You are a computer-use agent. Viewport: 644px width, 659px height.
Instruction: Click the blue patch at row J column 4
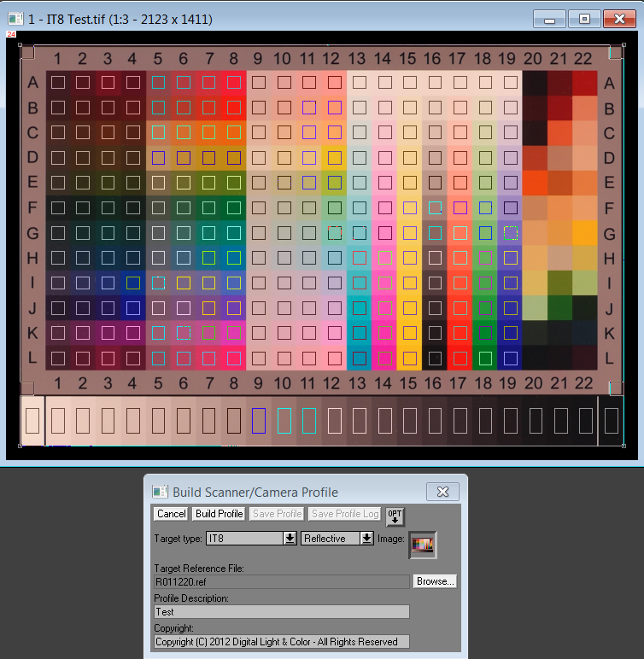tap(133, 308)
